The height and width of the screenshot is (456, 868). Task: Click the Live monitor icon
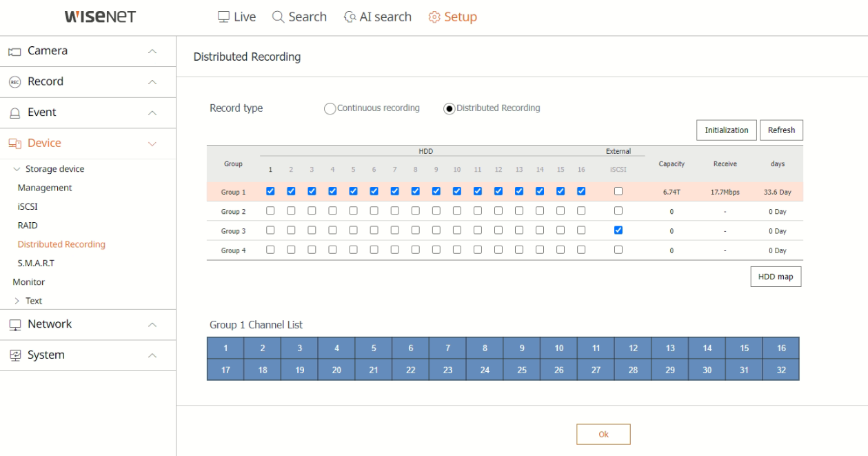pyautogui.click(x=223, y=17)
